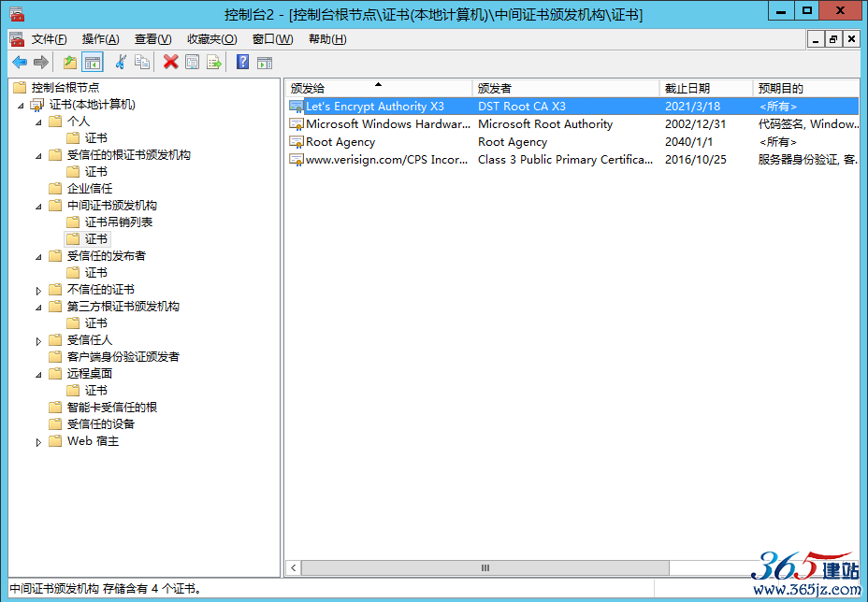This screenshot has width=868, height=602.
Task: Expand the 不信任的证书 node
Action: (x=38, y=290)
